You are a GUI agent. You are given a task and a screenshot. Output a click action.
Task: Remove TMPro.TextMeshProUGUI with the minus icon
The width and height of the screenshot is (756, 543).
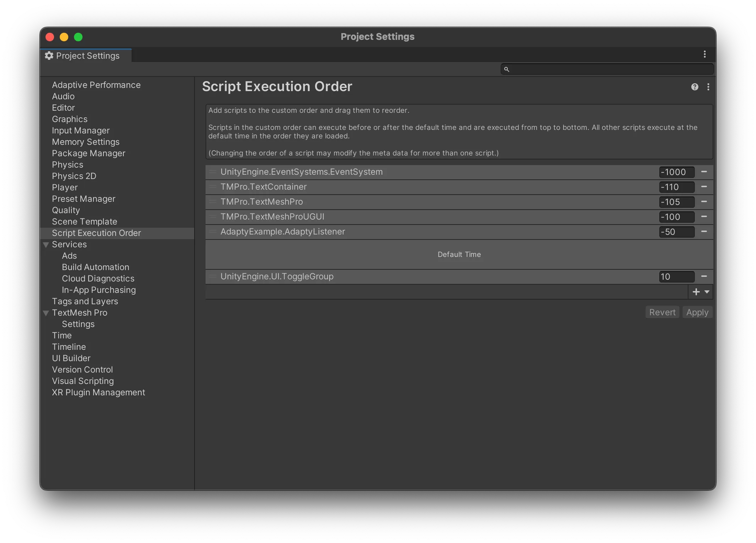point(704,217)
